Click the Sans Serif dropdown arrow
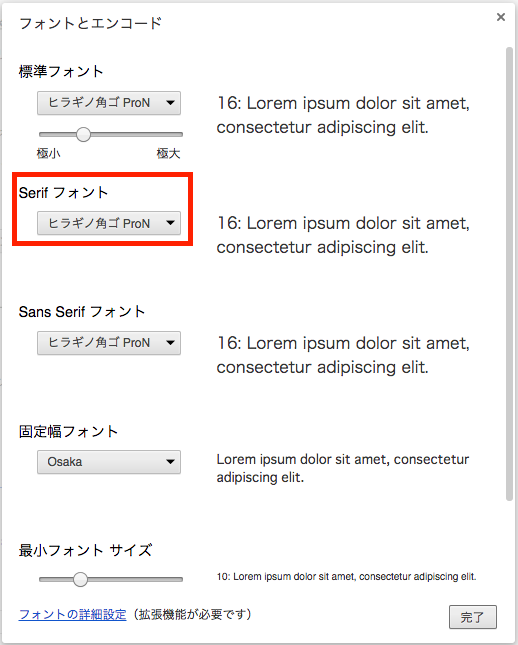The width and height of the screenshot is (518, 645). coord(170,343)
